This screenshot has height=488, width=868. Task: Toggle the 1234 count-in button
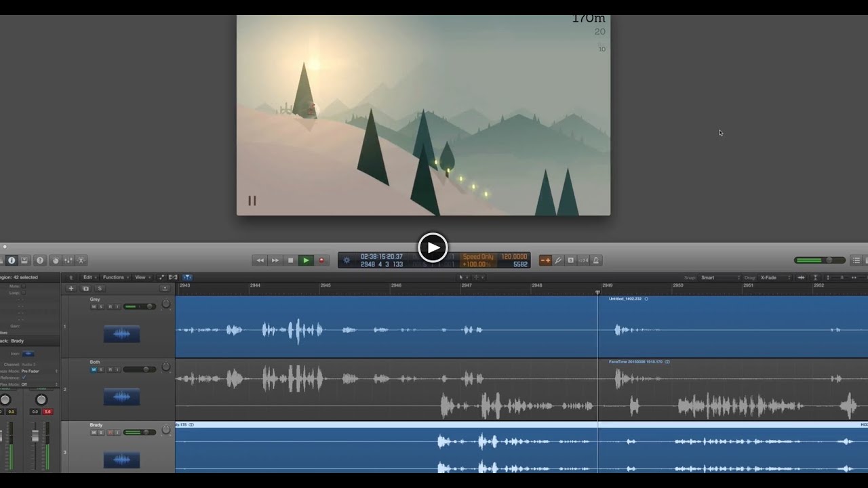[x=583, y=260]
